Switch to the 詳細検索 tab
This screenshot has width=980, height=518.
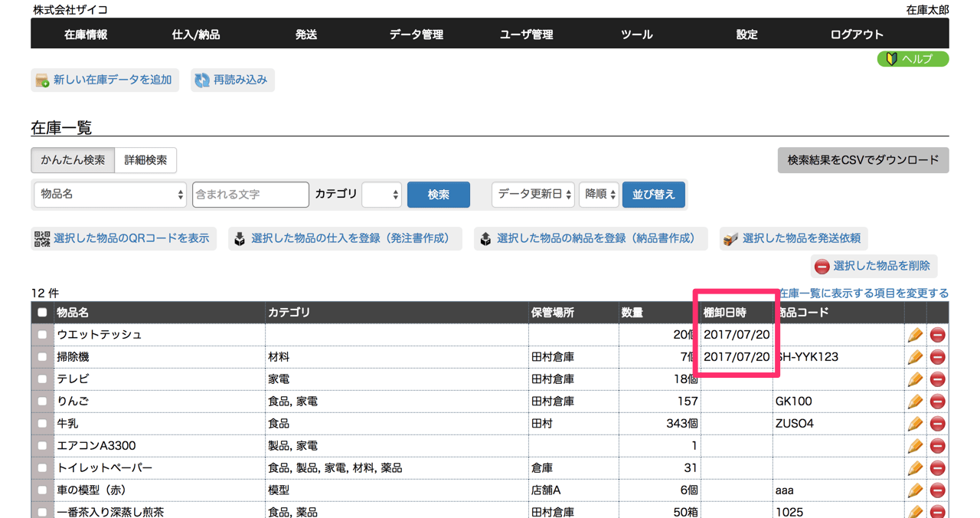click(x=145, y=160)
